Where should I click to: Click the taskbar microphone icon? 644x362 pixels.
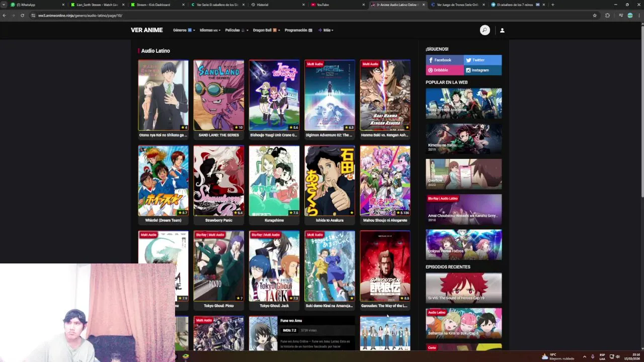pyautogui.click(x=593, y=356)
